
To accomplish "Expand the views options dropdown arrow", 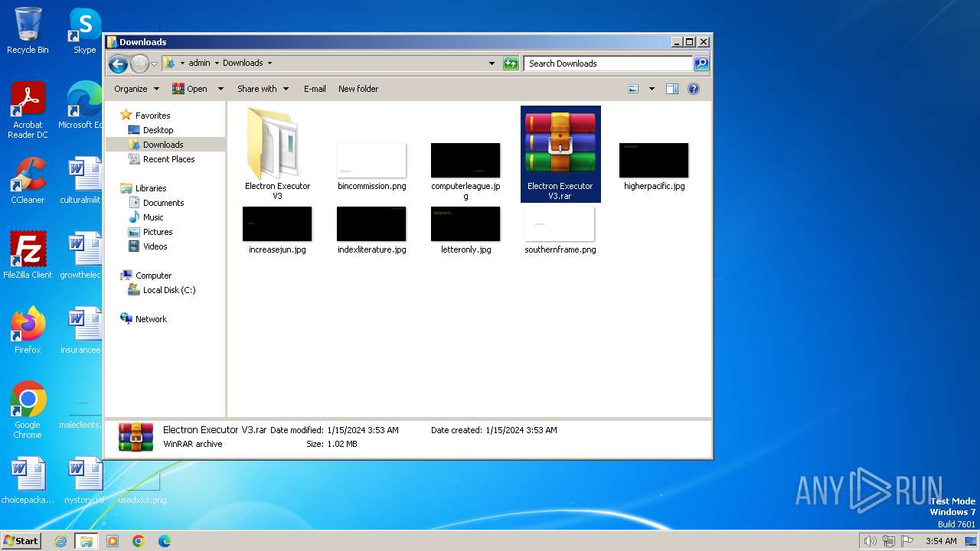I will pyautogui.click(x=652, y=89).
